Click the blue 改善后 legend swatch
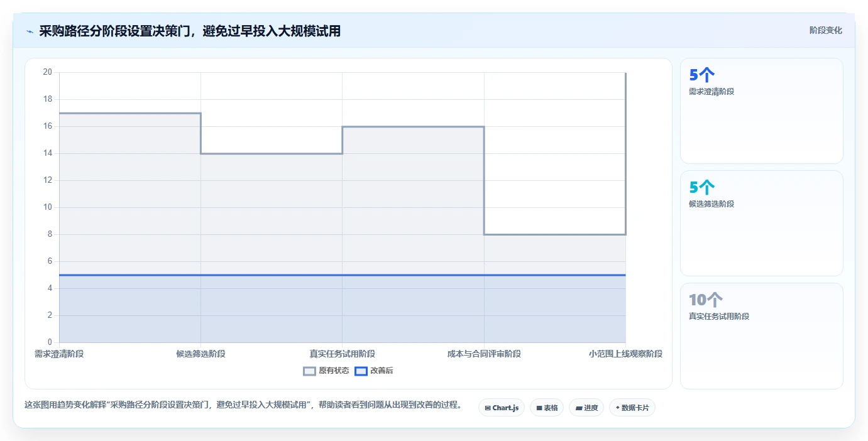 point(361,371)
